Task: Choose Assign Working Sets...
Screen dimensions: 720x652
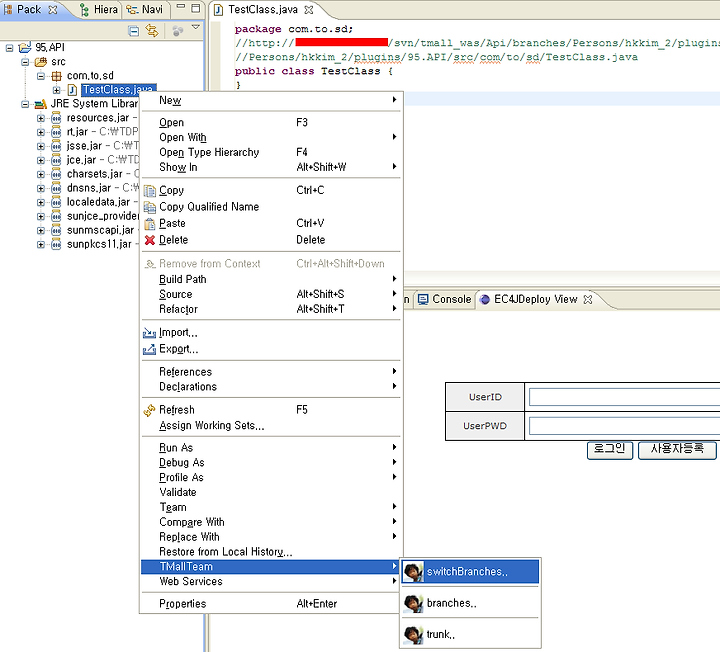Action: point(271,426)
